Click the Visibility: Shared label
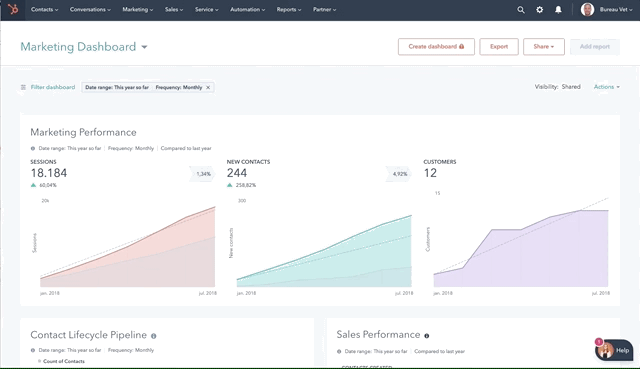This screenshot has height=369, width=640. click(558, 87)
